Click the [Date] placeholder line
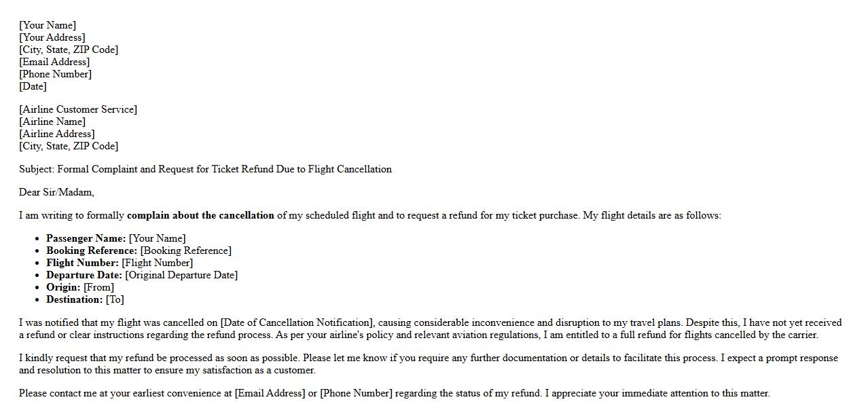This screenshot has height=408, width=868. (x=33, y=86)
